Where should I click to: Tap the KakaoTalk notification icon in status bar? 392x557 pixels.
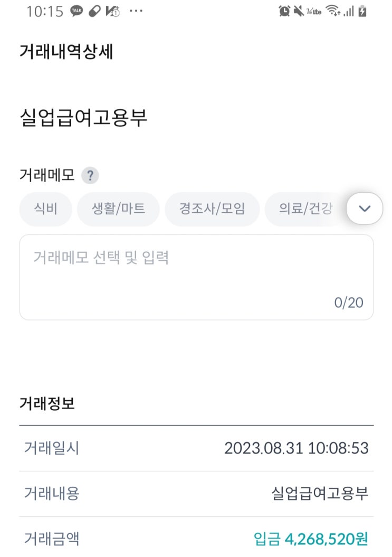[x=77, y=12]
